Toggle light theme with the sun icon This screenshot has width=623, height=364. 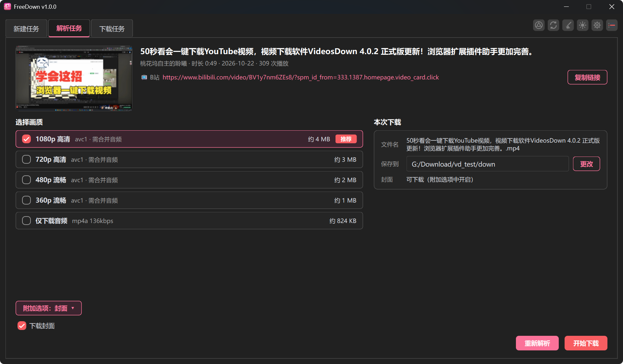[x=582, y=25]
